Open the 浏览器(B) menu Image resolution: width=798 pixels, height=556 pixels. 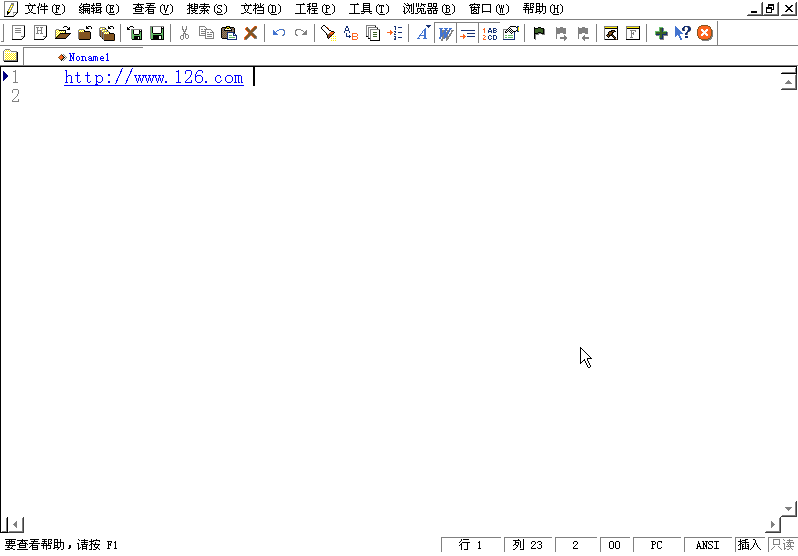click(429, 9)
